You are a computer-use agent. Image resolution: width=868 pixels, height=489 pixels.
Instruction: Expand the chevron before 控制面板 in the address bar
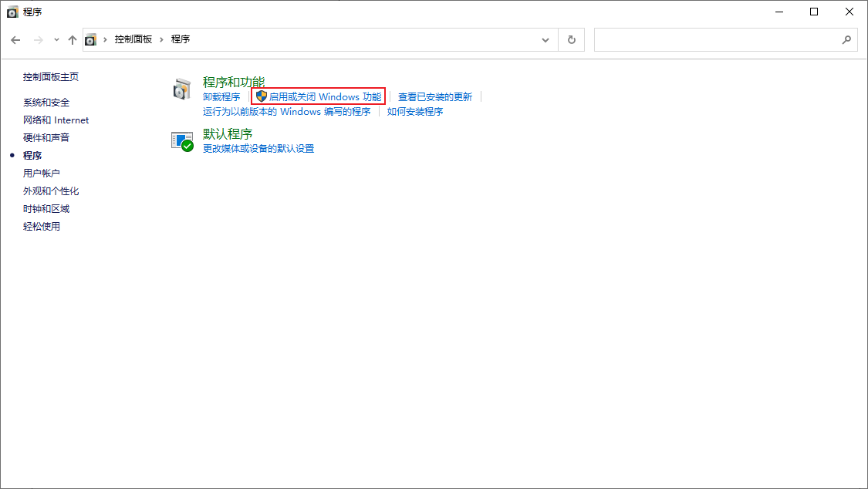(x=105, y=40)
